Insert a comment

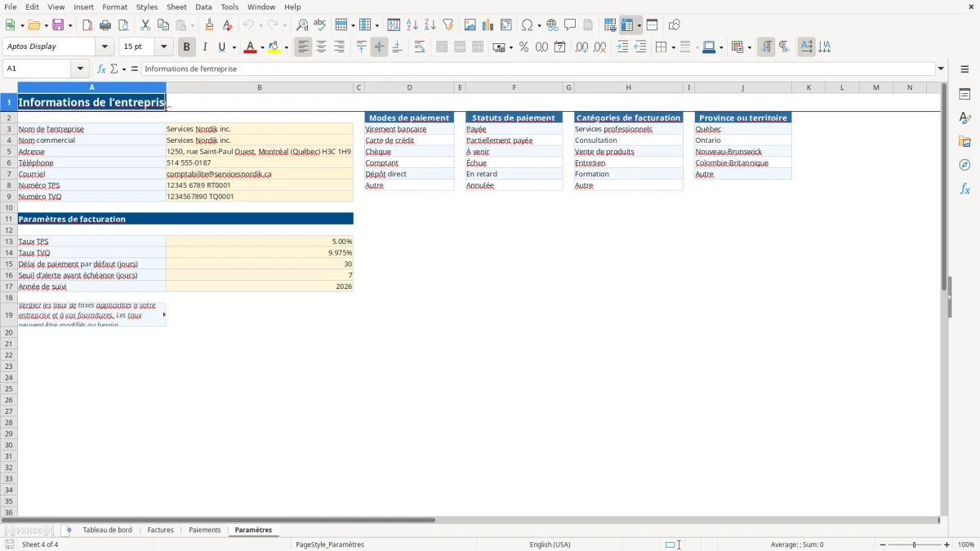570,25
